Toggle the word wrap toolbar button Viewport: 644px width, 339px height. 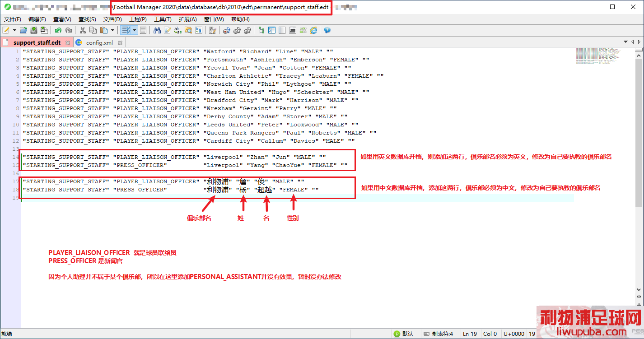pos(126,30)
